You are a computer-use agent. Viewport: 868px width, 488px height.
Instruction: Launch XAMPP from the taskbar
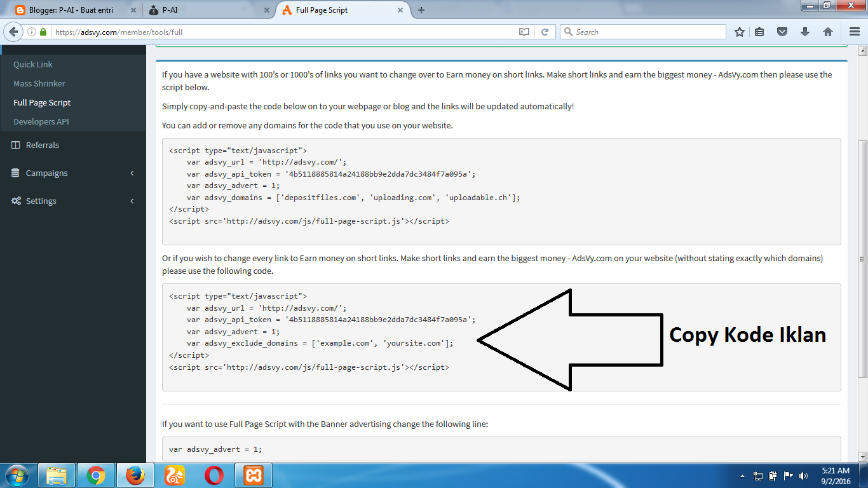(253, 475)
